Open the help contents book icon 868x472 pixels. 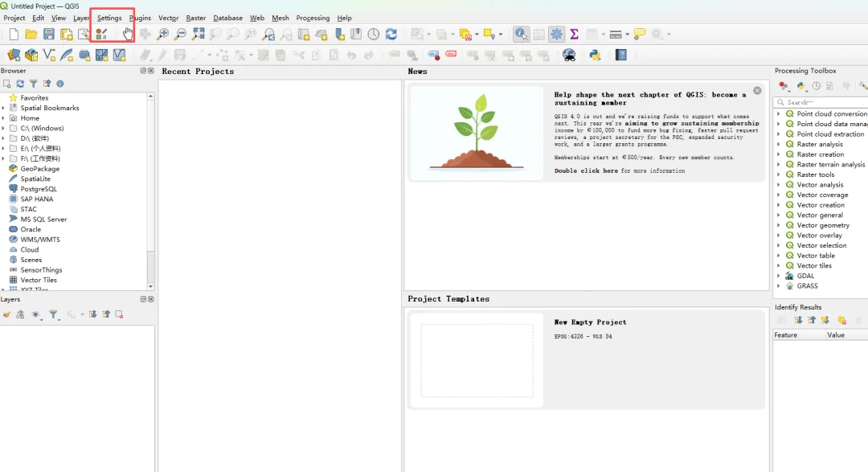tap(621, 55)
